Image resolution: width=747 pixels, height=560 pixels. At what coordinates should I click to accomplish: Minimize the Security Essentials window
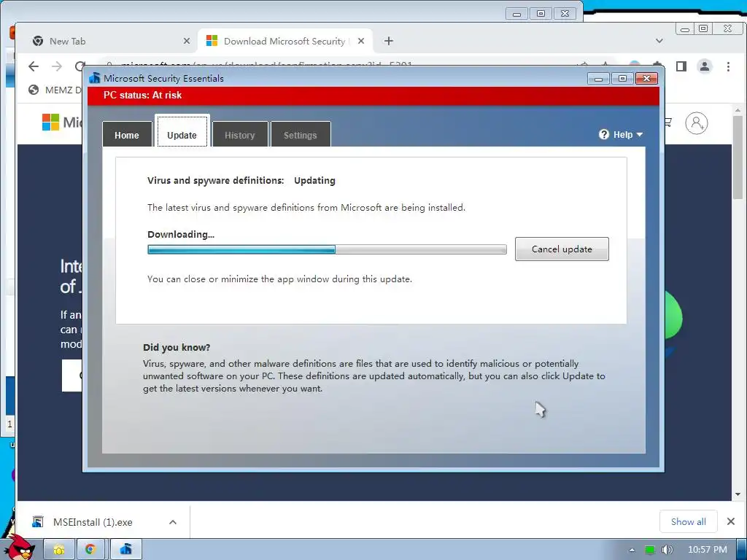pos(598,79)
